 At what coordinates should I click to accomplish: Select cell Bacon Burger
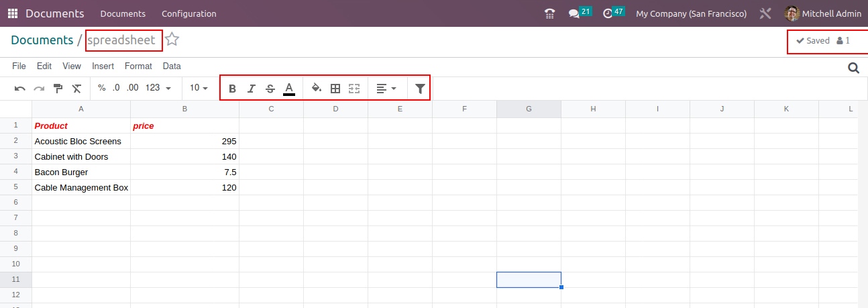[x=81, y=172]
